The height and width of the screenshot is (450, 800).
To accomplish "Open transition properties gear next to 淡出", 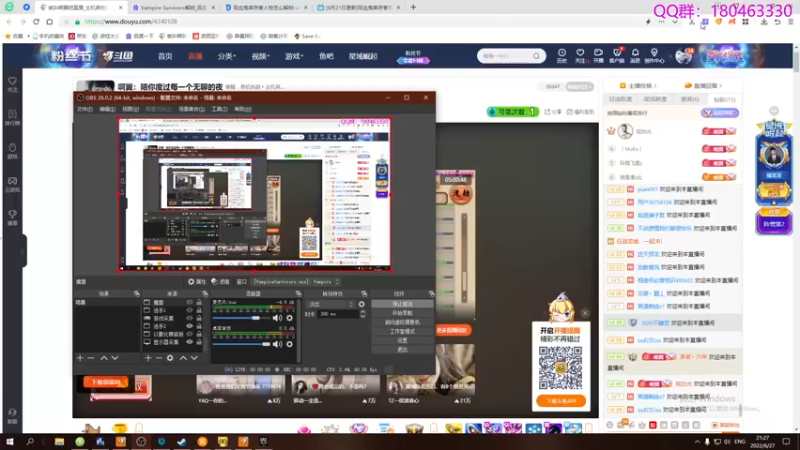I will click(x=362, y=304).
